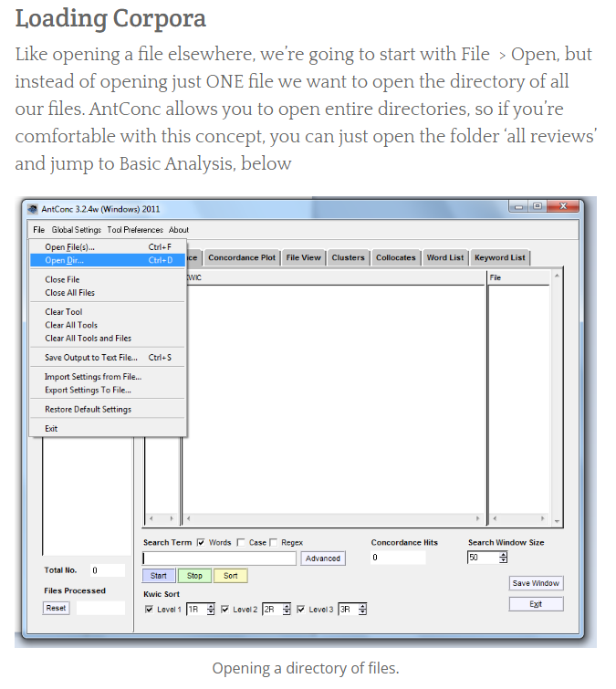The height and width of the screenshot is (689, 616).
Task: Adjust the Level 3 3R stepper arrows
Action: [362, 609]
